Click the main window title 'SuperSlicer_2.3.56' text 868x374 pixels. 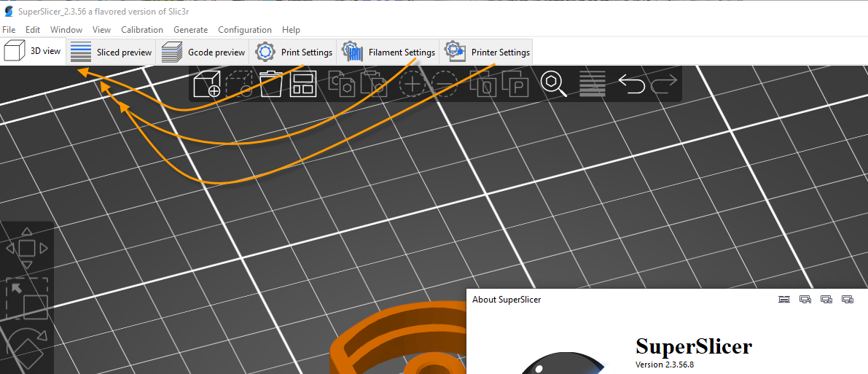pos(52,12)
